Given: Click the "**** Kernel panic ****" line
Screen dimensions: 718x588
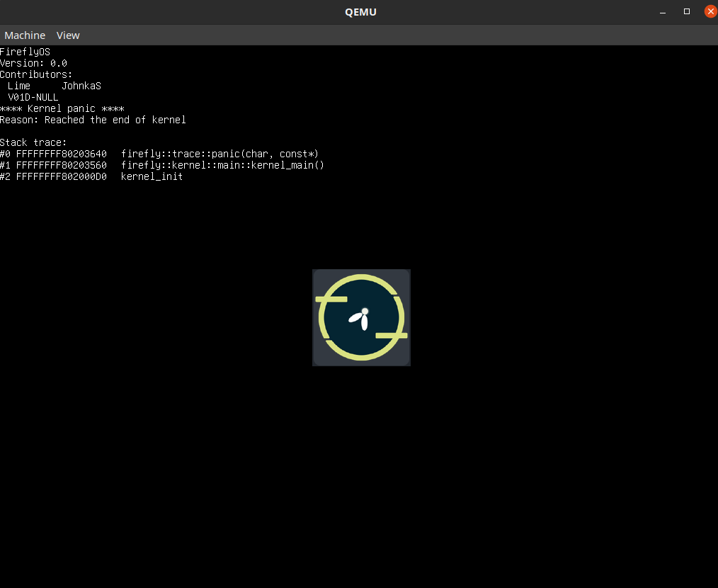Looking at the screenshot, I should pyautogui.click(x=62, y=108).
